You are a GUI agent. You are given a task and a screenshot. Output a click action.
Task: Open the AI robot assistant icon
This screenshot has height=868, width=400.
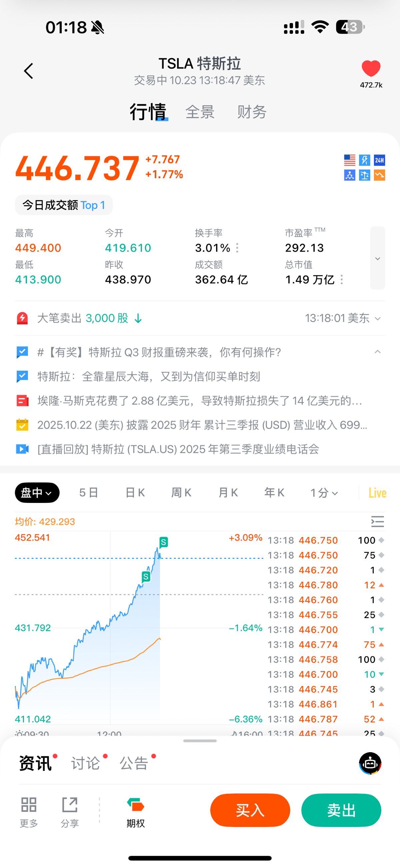click(370, 763)
